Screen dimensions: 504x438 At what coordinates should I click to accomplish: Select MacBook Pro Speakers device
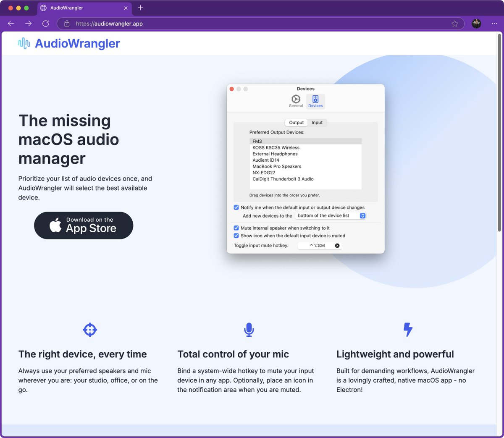click(305, 167)
